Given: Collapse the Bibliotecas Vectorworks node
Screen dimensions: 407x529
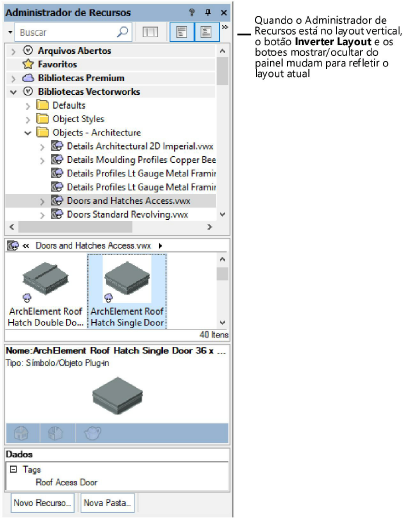Looking at the screenshot, I should click(x=13, y=92).
